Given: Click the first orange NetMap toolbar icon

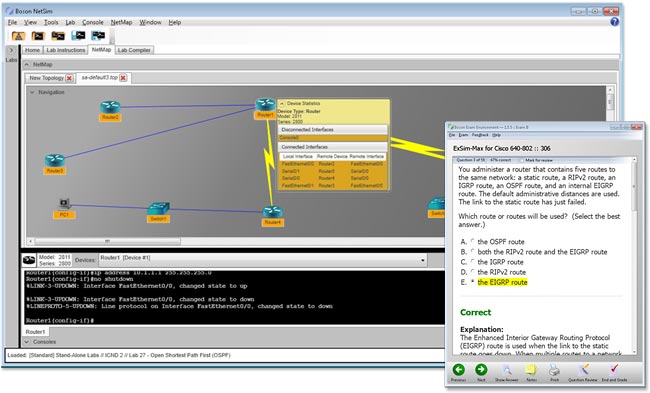Looking at the screenshot, I should pos(18,36).
